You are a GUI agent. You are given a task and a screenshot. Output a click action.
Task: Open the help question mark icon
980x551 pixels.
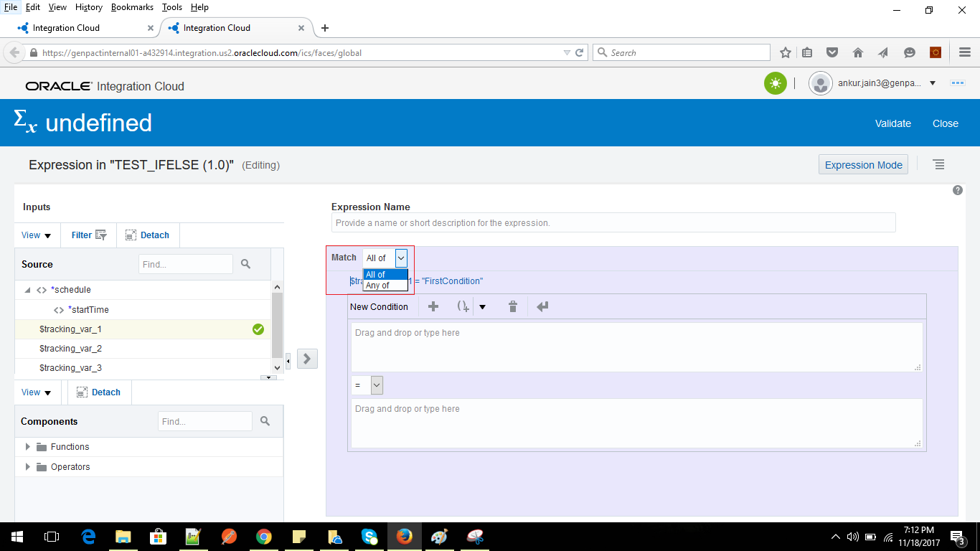(957, 190)
